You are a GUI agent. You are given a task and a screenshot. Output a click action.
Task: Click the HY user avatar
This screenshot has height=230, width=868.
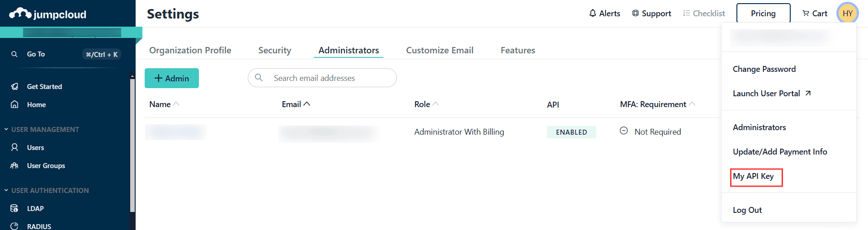(x=847, y=14)
